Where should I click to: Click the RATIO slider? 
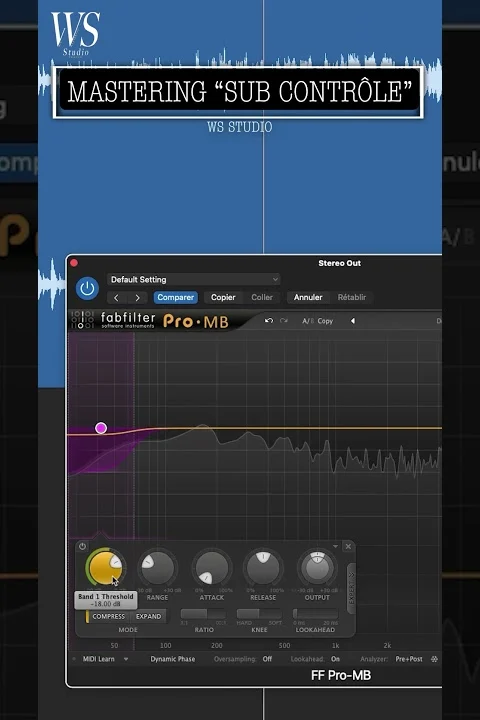pyautogui.click(x=203, y=614)
